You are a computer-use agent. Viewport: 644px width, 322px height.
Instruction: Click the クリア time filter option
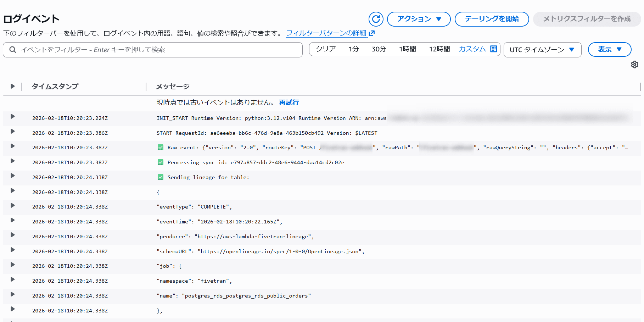pyautogui.click(x=325, y=49)
